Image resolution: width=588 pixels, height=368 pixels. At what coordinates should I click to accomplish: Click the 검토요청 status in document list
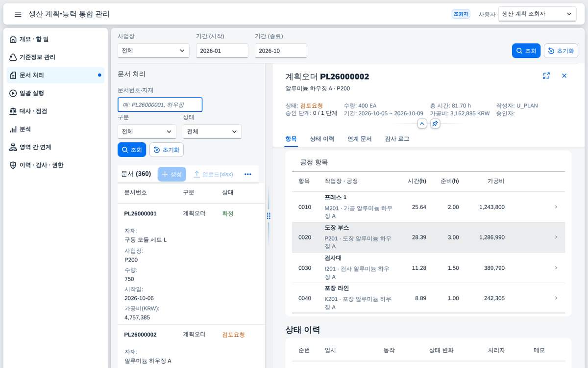click(x=233, y=335)
